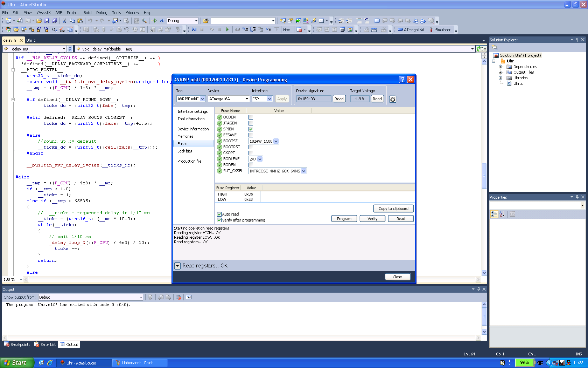Open the Show output from dropdown
The image size is (588, 368).
[x=141, y=297]
